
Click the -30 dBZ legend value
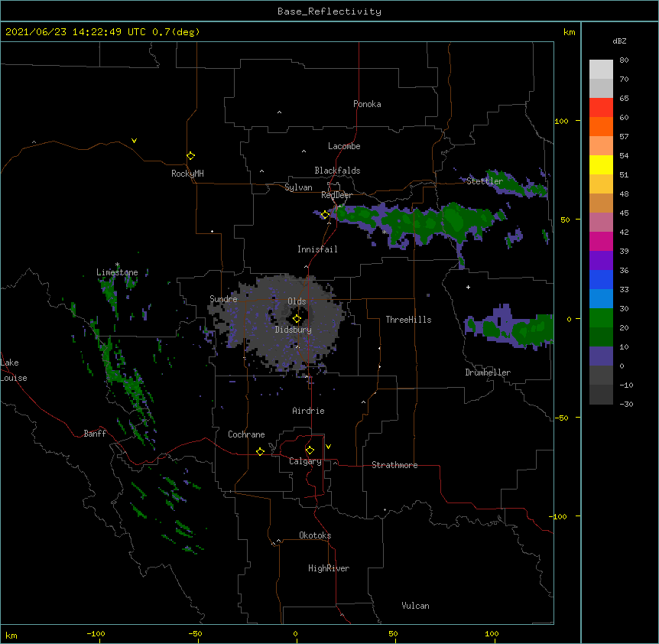tap(626, 404)
